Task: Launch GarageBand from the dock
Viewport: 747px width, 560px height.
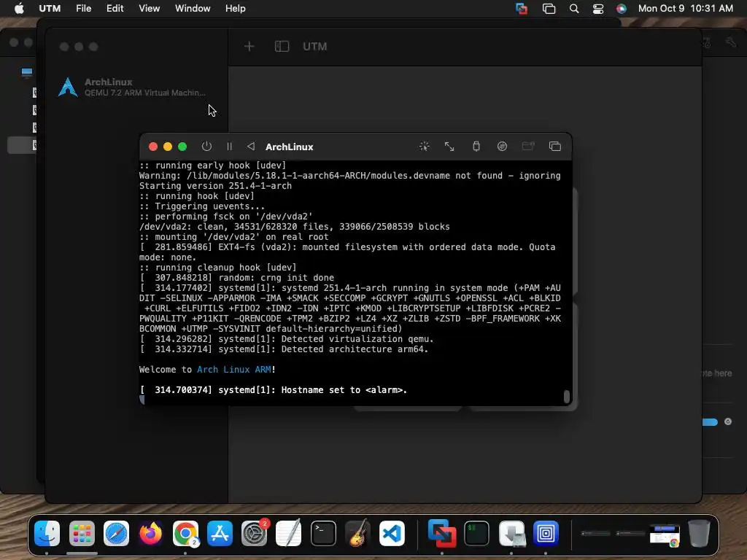Action: pos(357,533)
